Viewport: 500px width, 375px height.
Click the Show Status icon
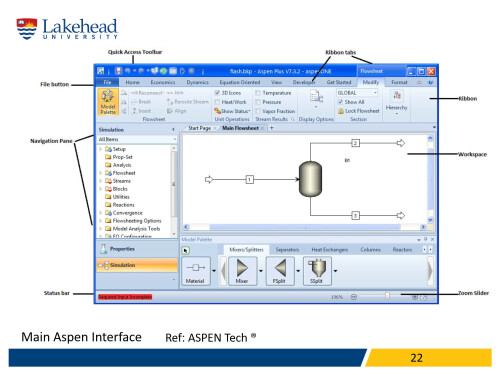(217, 111)
